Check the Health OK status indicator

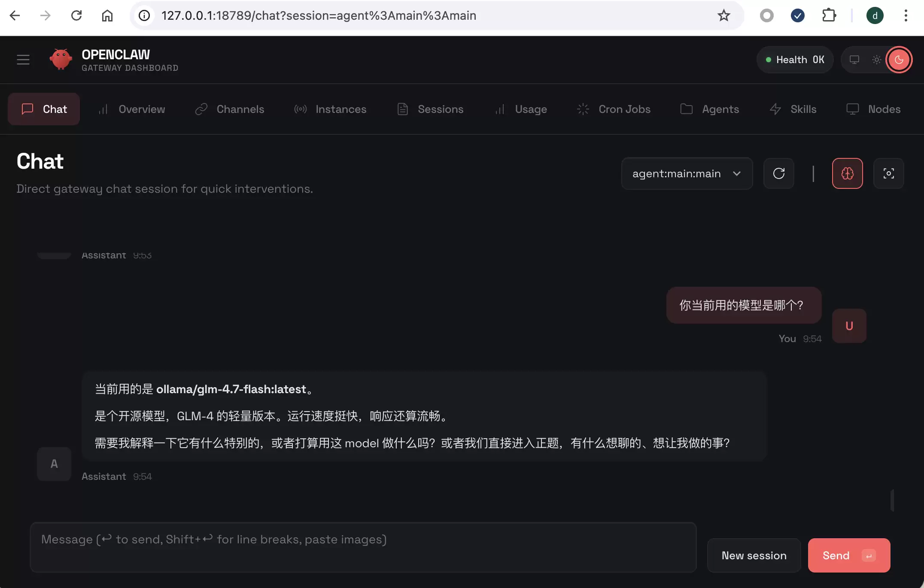(794, 60)
